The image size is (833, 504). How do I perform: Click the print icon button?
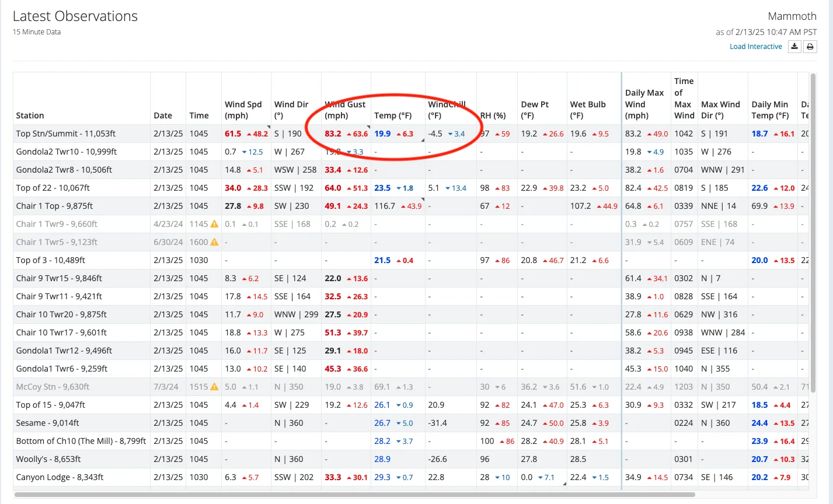tap(810, 47)
